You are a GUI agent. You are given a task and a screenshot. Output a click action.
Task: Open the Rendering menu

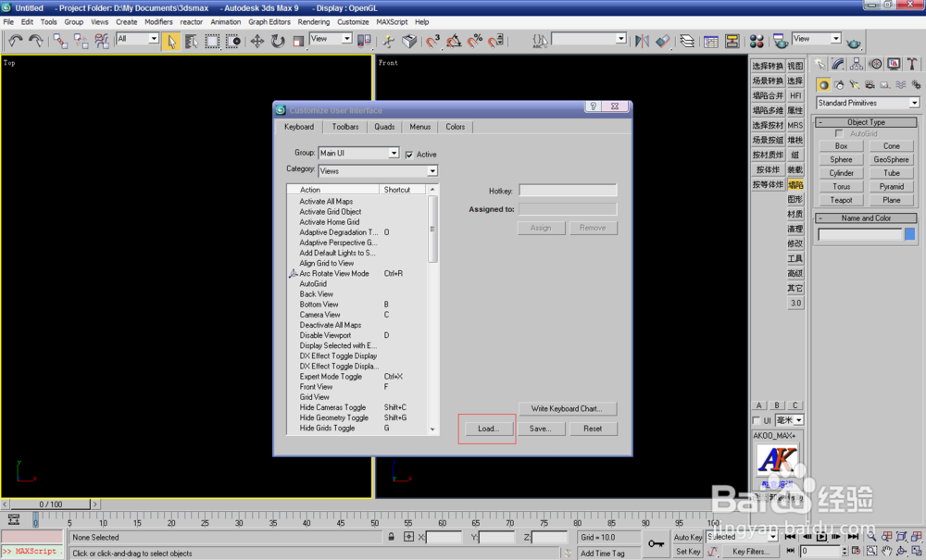coord(314,22)
